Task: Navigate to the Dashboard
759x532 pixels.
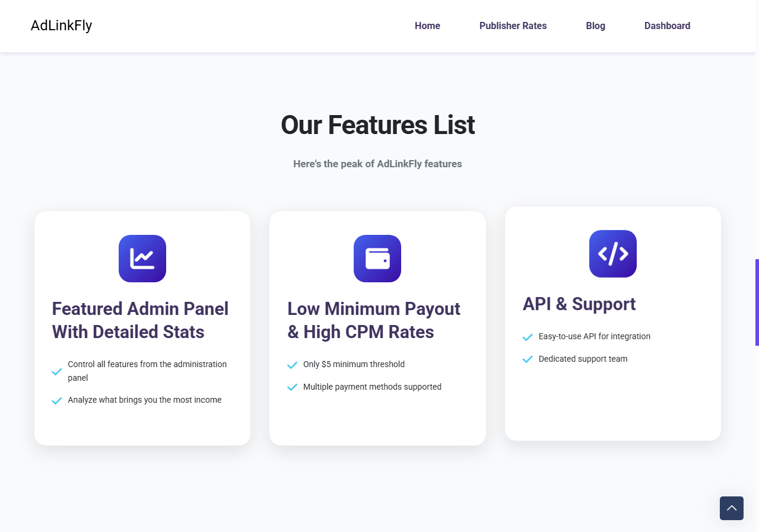Action: pyautogui.click(x=667, y=26)
